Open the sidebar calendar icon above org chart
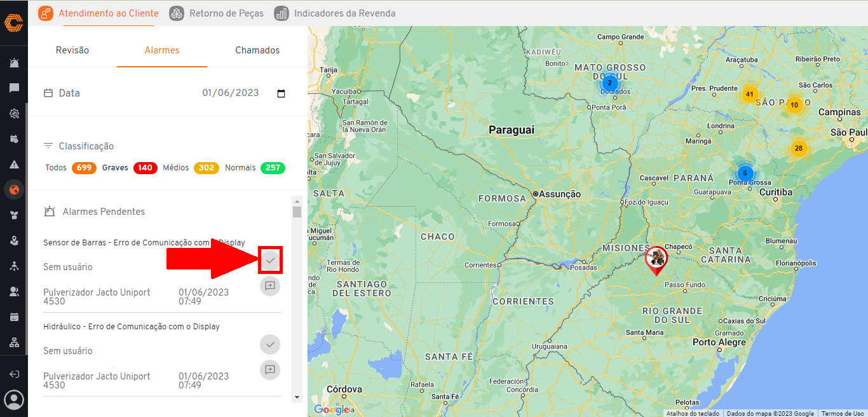Viewport: 868px width, 417px height. [x=14, y=317]
